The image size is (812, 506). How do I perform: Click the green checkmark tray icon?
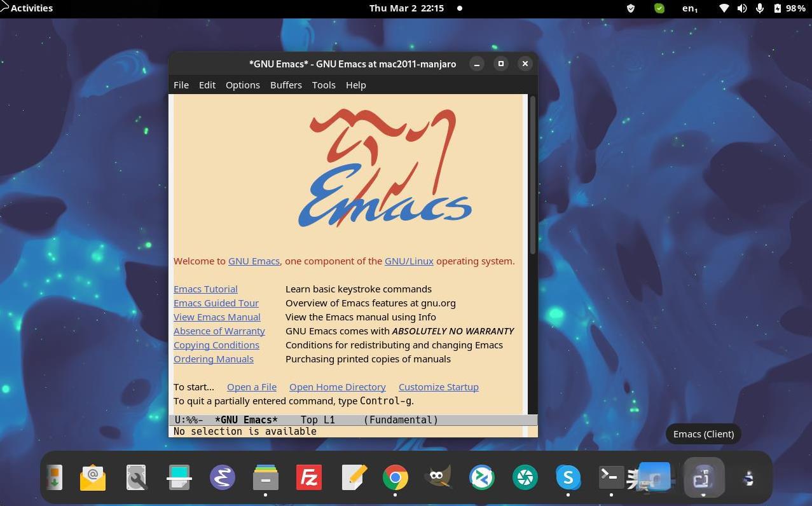(x=659, y=8)
